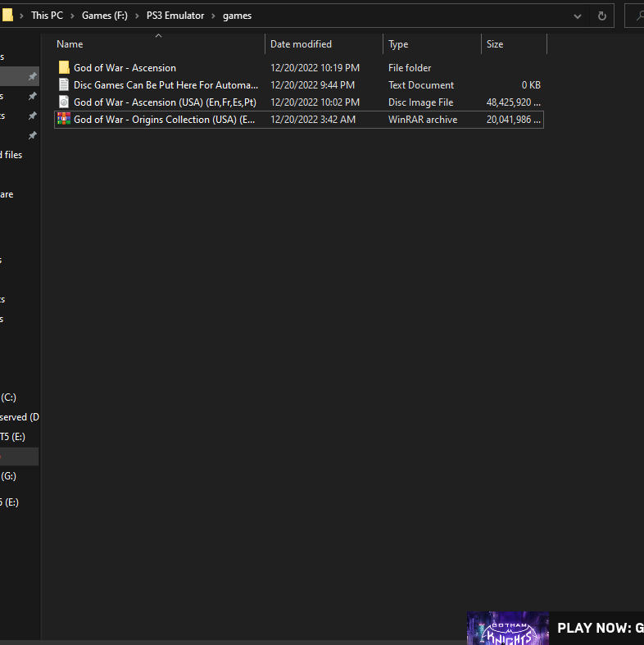
Task: Select the disc image icon for God of War Ascension
Action: [64, 102]
